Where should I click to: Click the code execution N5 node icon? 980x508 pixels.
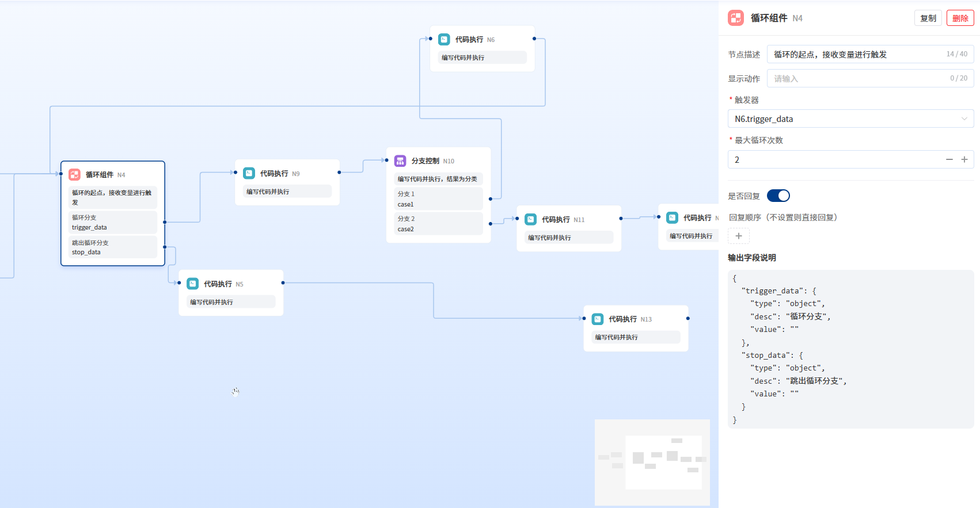point(193,284)
